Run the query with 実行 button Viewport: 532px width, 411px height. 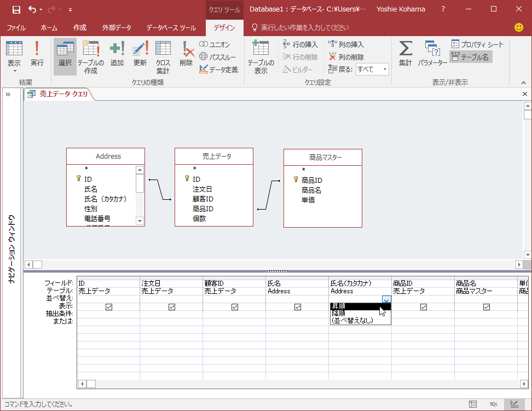click(37, 54)
